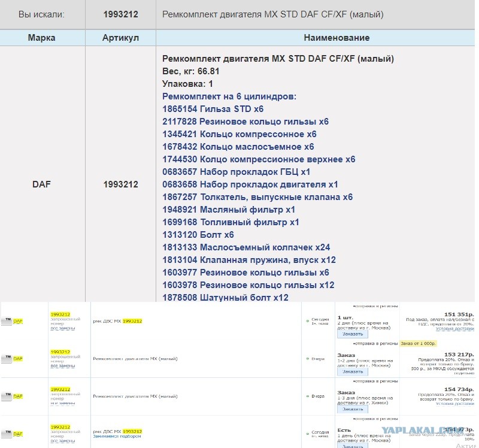Screen dimensions: 479x448
Task: Open the 'все замены' link in the 151 351р. row
Action: coord(63,328)
